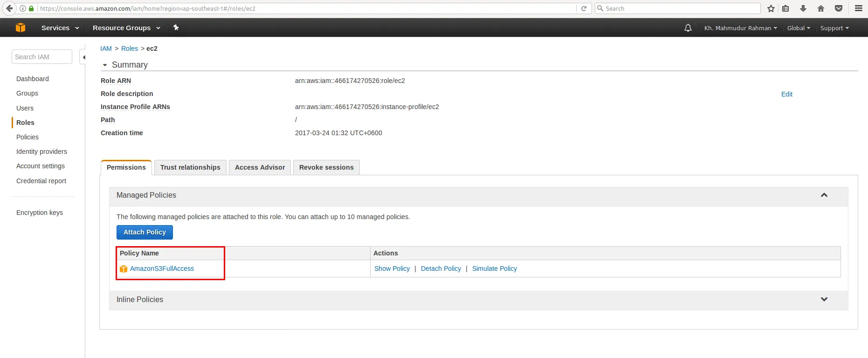Go back using browser back arrow
This screenshot has height=358, width=868.
coord(9,8)
